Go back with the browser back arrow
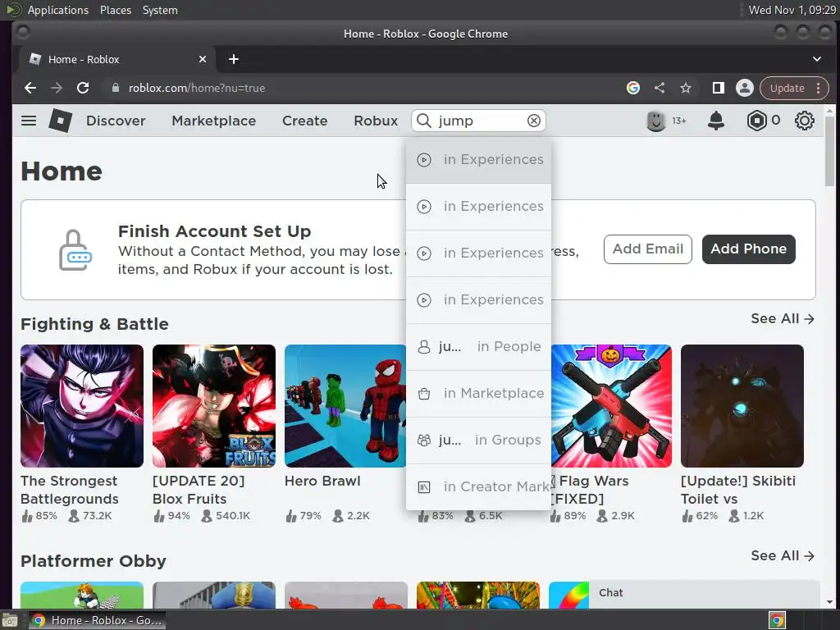 pos(30,88)
